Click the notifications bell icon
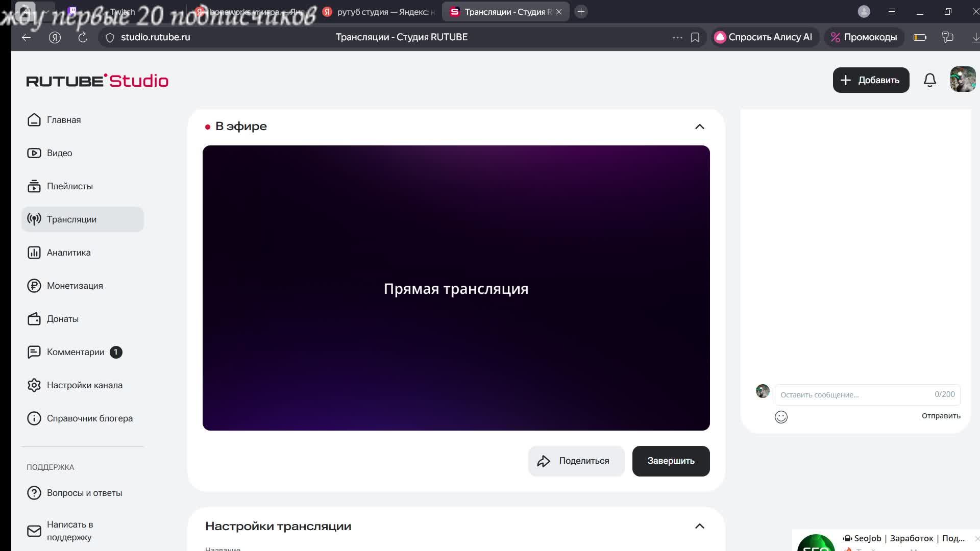The height and width of the screenshot is (551, 980). pyautogui.click(x=929, y=80)
